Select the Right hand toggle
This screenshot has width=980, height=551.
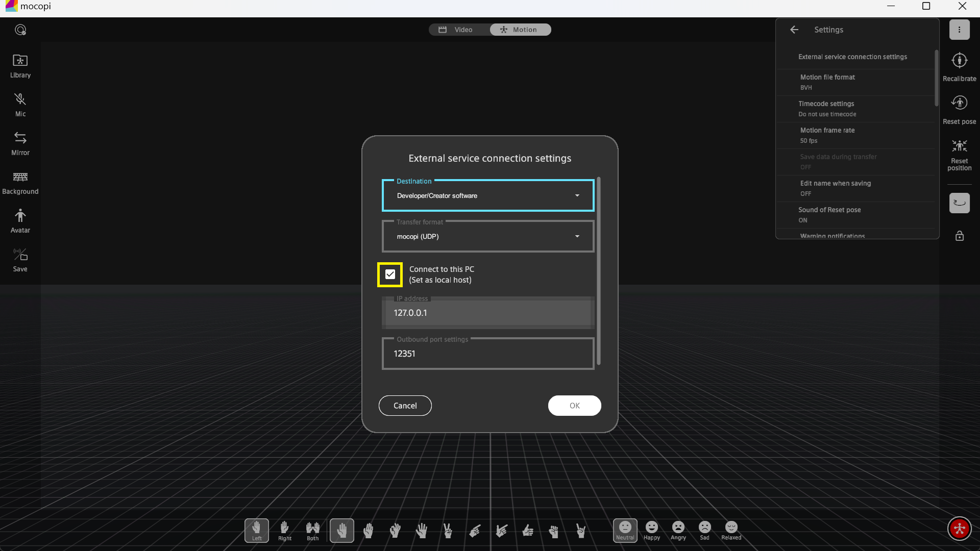coord(285,531)
